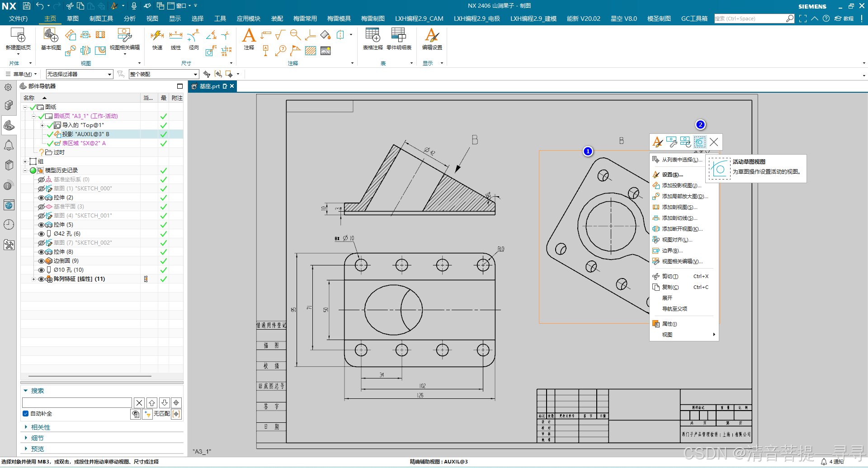
Task: Toggle visibility of 边倒圆 (9) feature
Action: (41, 261)
